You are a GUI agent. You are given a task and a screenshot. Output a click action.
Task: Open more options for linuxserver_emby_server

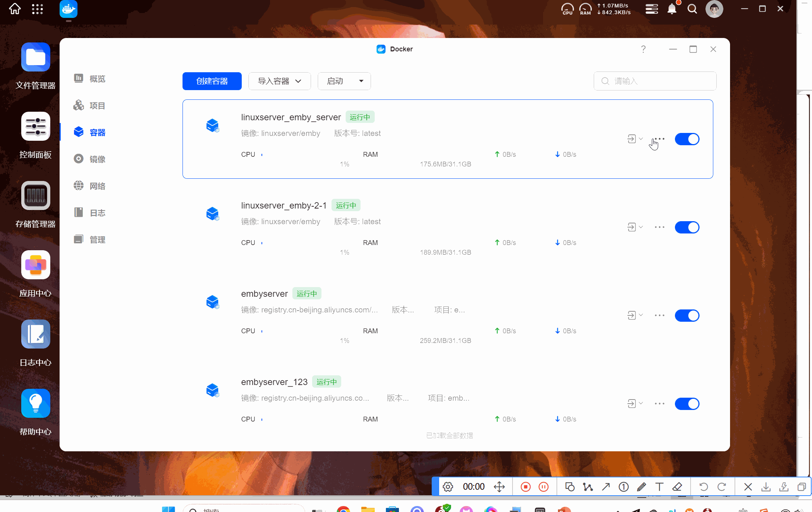[659, 139]
